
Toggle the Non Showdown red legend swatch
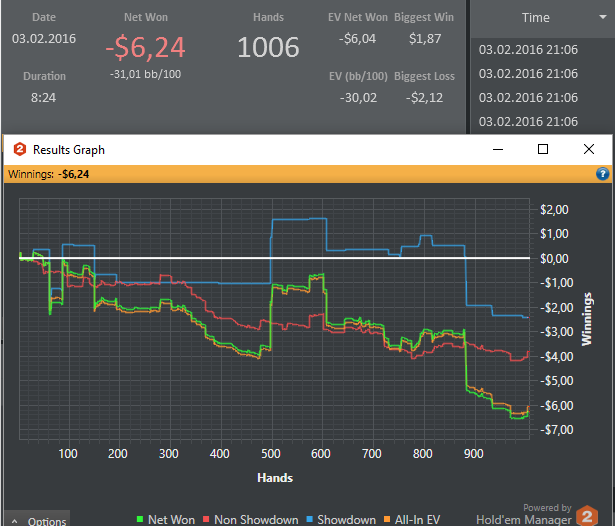(x=206, y=519)
